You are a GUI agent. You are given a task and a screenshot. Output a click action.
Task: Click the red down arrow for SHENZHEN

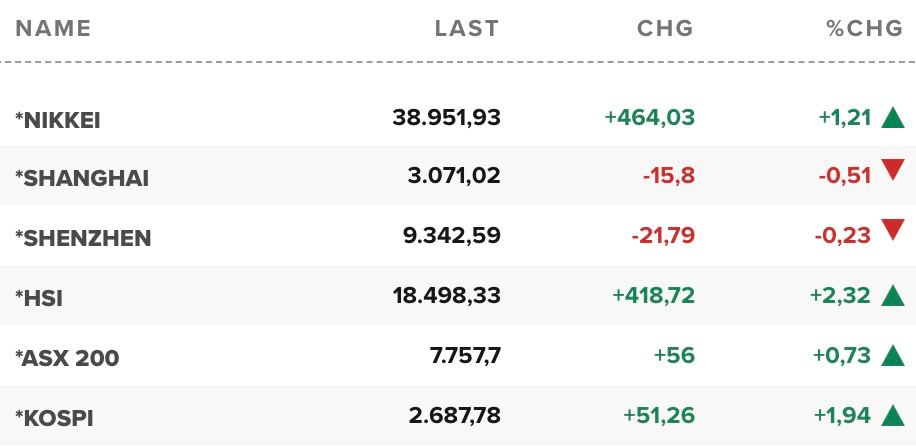pos(893,229)
